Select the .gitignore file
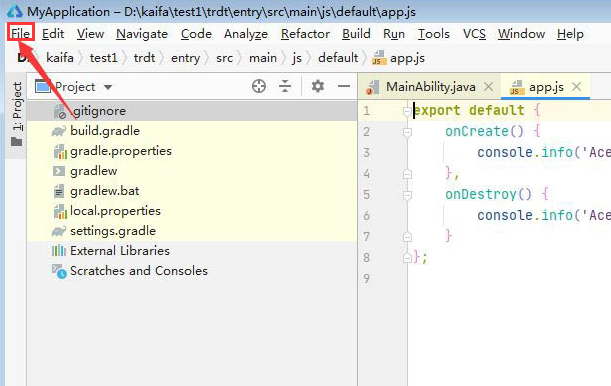The width and height of the screenshot is (611, 386). [x=192, y=111]
